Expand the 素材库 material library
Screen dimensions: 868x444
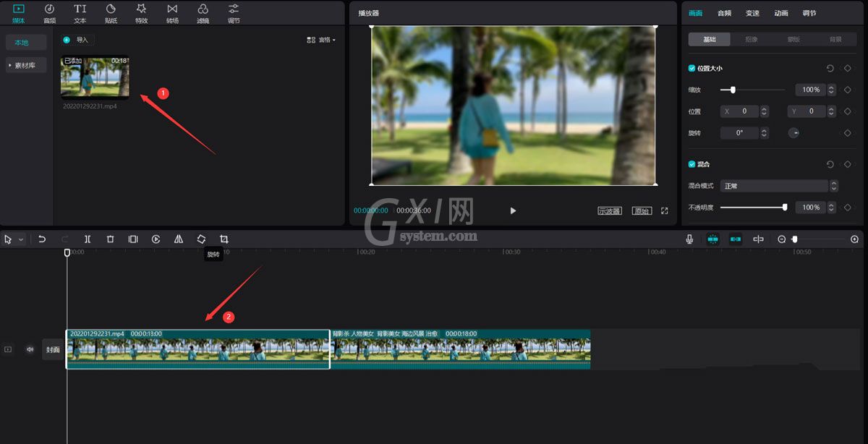tap(26, 65)
